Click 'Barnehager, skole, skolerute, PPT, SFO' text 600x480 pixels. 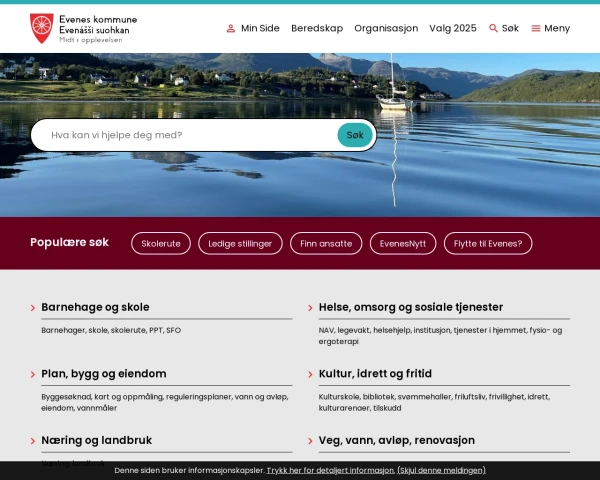click(111, 330)
